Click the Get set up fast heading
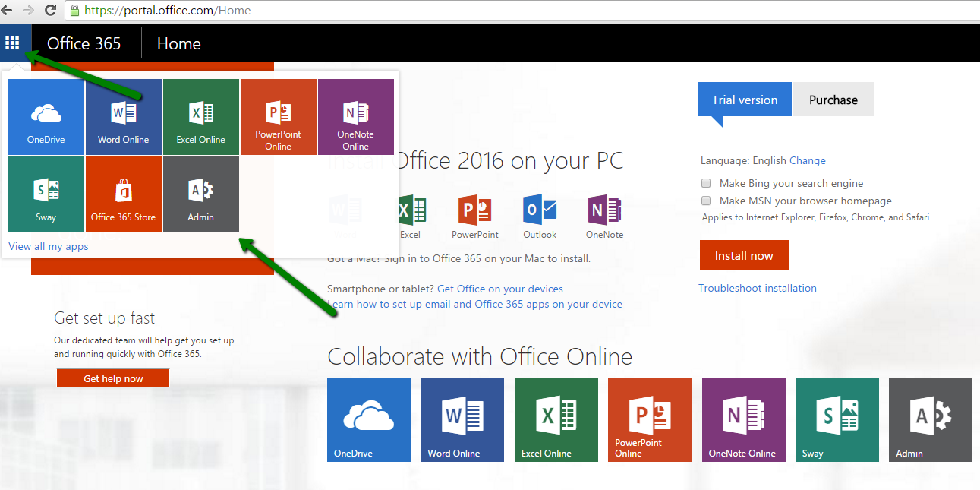 point(105,318)
